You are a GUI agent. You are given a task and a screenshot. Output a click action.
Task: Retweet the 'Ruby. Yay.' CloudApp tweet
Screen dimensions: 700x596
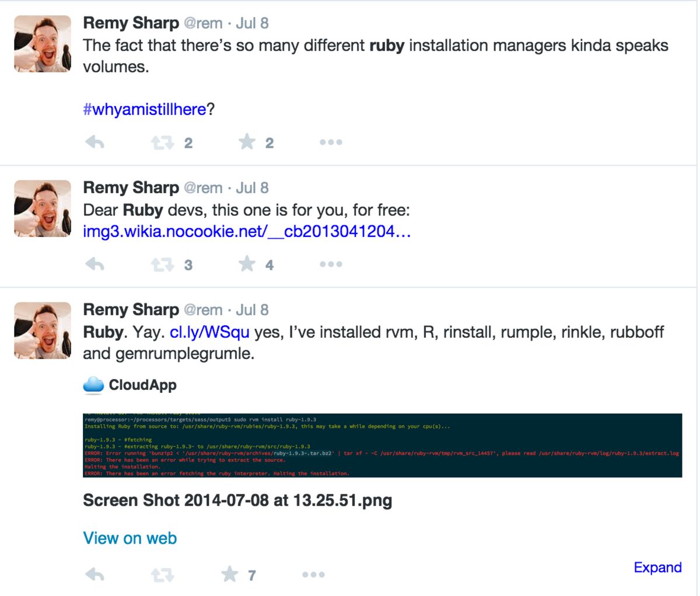(163, 576)
